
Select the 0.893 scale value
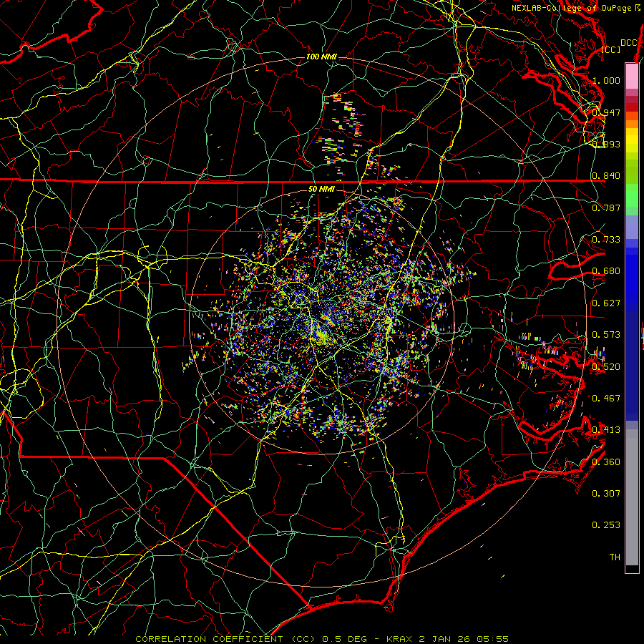606,144
